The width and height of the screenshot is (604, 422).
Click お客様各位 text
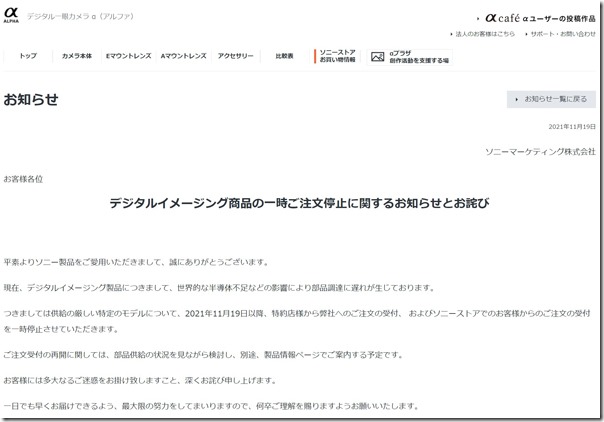[x=23, y=179]
